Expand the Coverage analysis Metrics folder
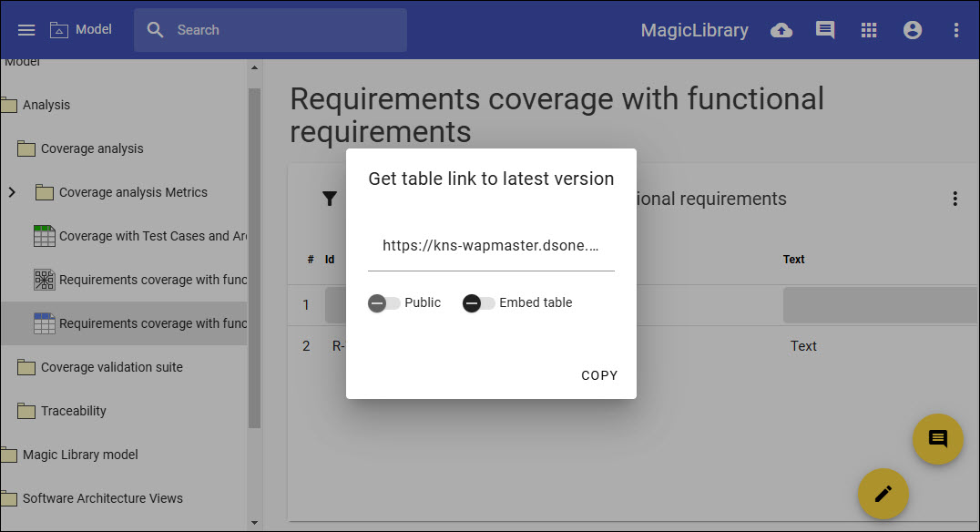 tap(12, 192)
